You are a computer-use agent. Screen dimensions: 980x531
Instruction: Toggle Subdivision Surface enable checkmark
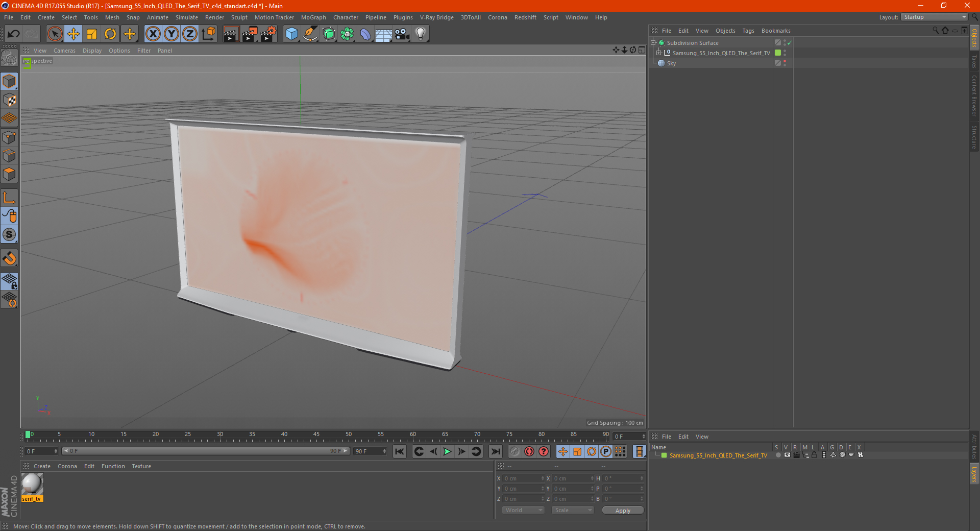[790, 43]
